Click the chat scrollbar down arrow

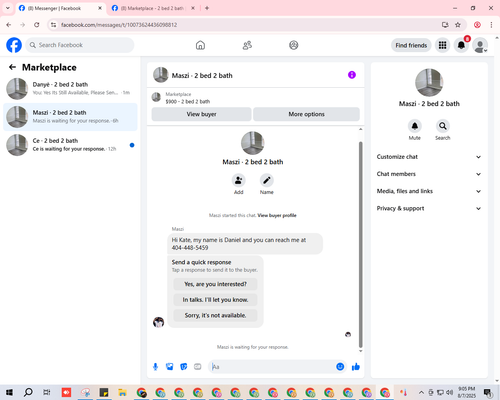coord(360,351)
